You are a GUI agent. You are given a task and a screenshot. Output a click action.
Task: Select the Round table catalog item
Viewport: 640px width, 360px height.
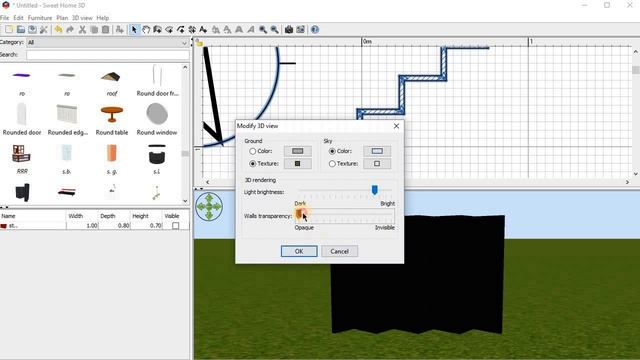pos(112,120)
